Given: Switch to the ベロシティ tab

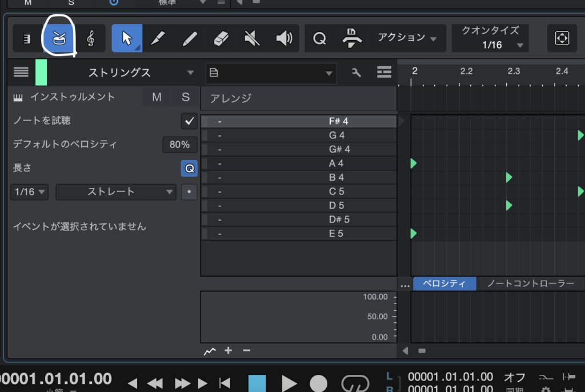Looking at the screenshot, I should click(x=444, y=283).
